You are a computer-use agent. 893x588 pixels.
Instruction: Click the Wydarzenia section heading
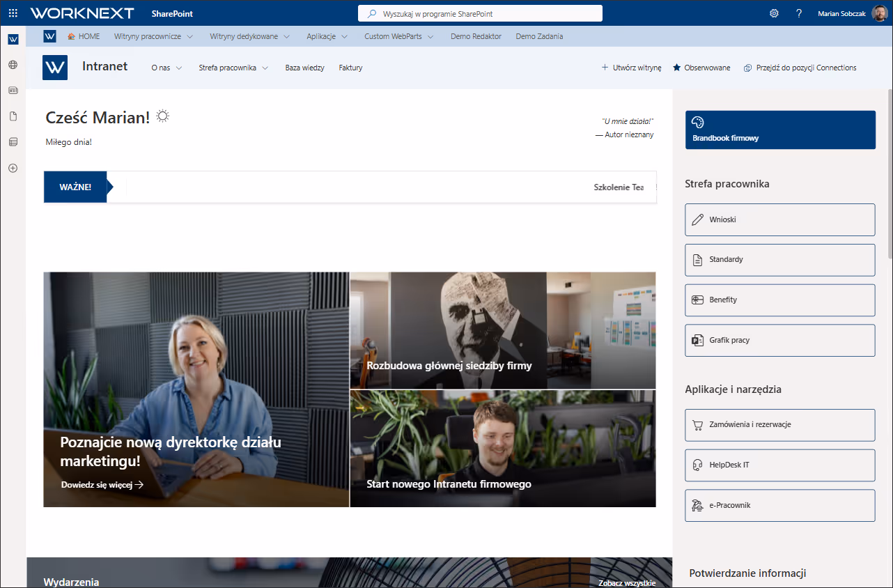coord(71,582)
